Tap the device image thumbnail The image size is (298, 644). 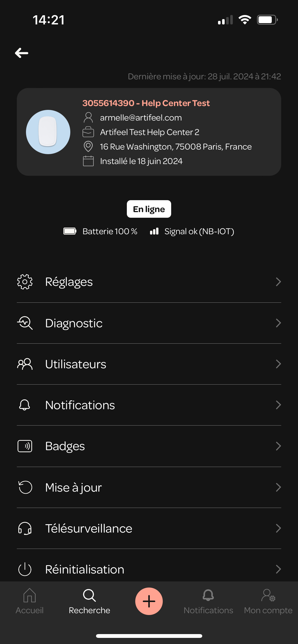click(48, 132)
